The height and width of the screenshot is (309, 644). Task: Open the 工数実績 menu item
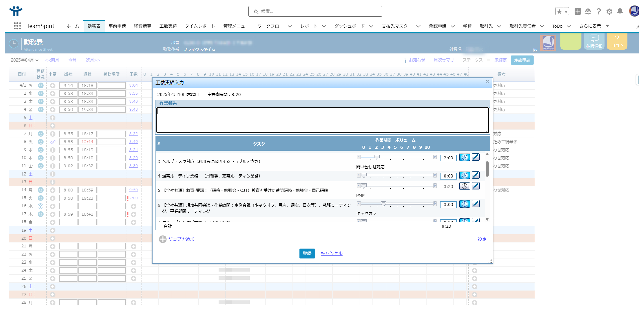click(x=168, y=26)
